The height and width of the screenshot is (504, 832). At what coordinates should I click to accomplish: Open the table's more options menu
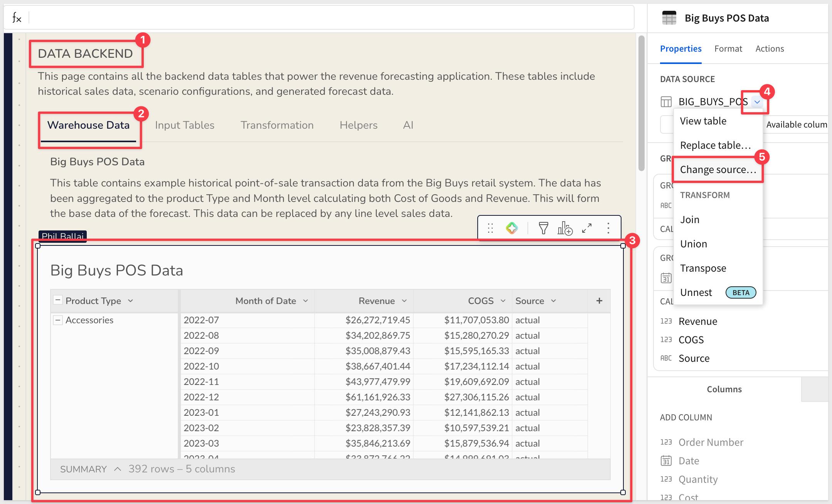(x=608, y=228)
